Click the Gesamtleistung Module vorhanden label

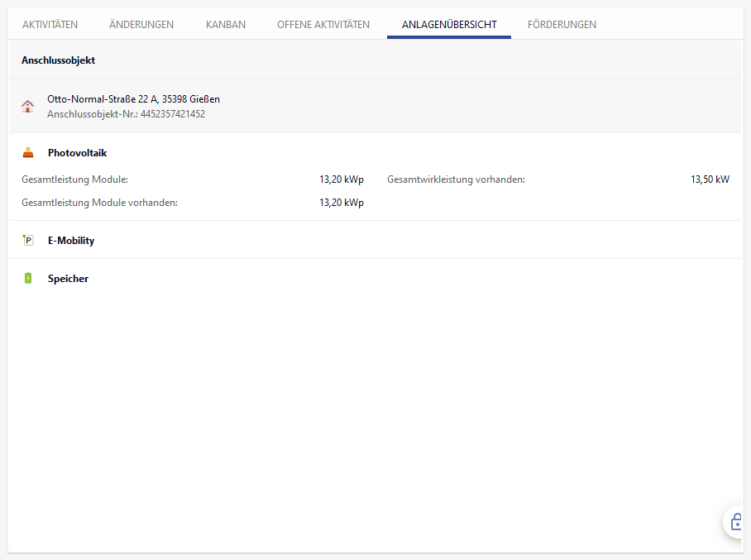click(99, 203)
